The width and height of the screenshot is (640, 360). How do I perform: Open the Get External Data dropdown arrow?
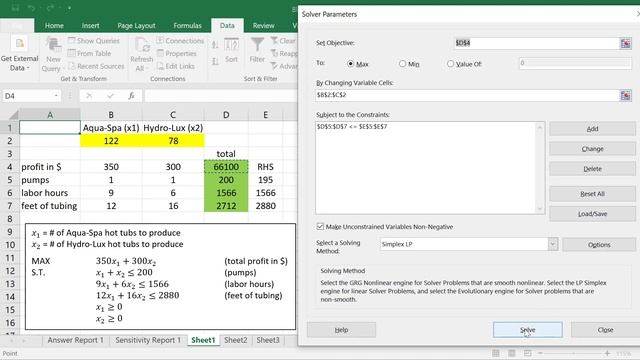(28, 68)
